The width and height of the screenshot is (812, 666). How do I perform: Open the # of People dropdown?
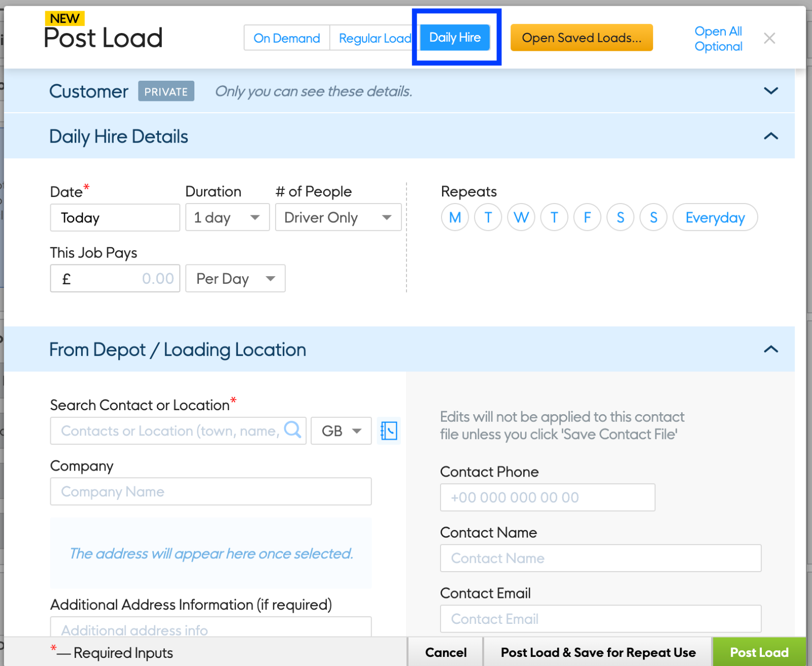[338, 218]
